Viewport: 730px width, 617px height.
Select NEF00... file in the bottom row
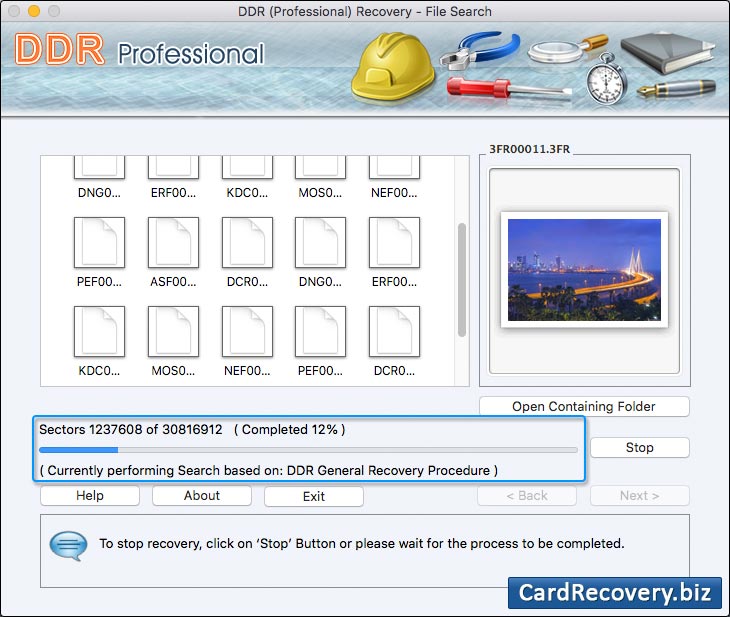[247, 332]
